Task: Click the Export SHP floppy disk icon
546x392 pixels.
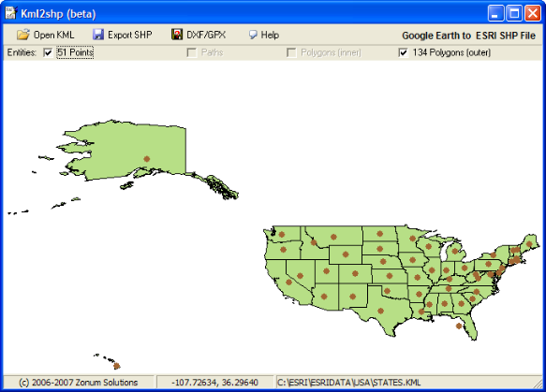Action: tap(98, 35)
